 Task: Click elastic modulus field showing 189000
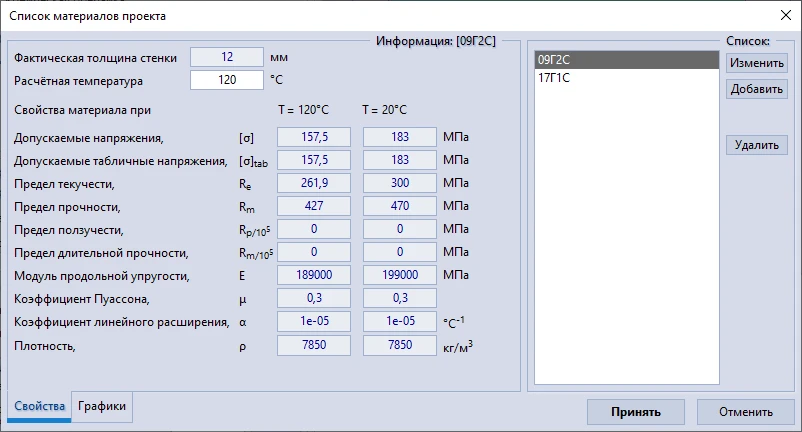[313, 275]
